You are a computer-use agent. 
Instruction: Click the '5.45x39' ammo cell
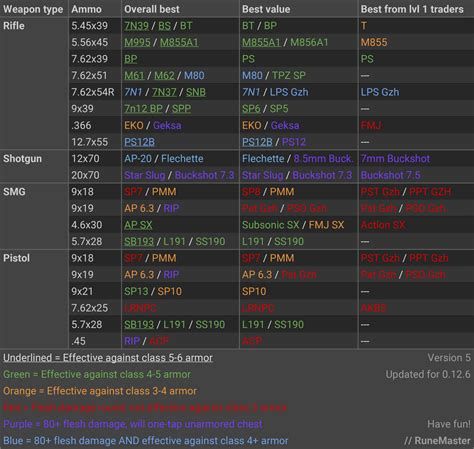pyautogui.click(x=89, y=26)
